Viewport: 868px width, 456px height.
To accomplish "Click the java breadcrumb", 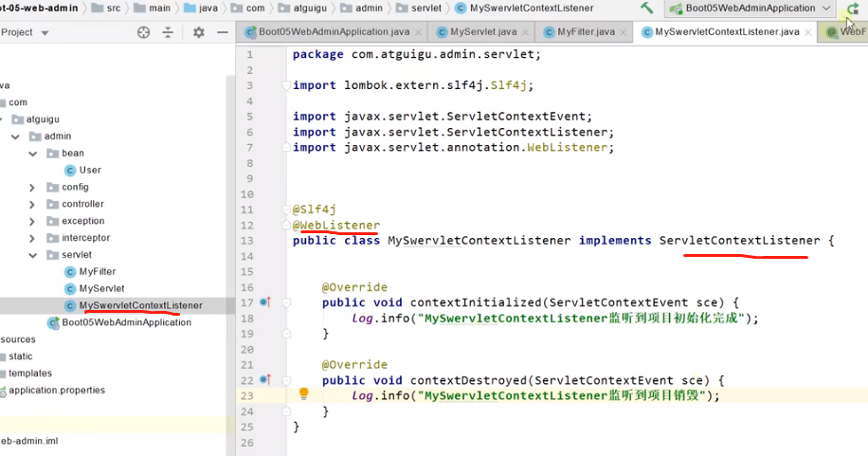I will 202,9.
